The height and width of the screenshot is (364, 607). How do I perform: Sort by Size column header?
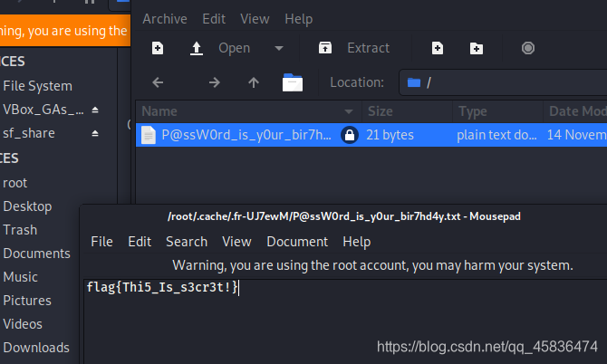pos(408,111)
